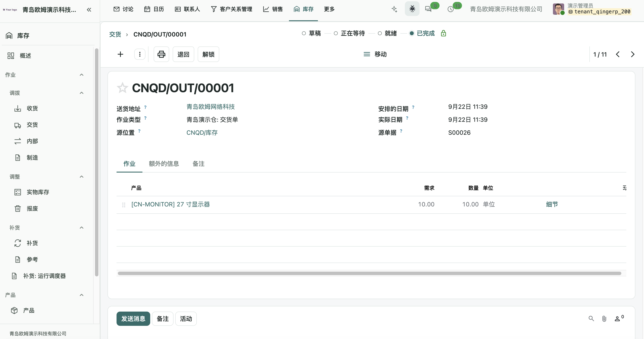Collapse the 调拨 sidebar group
Image resolution: width=644 pixels, height=339 pixels.
tap(82, 93)
